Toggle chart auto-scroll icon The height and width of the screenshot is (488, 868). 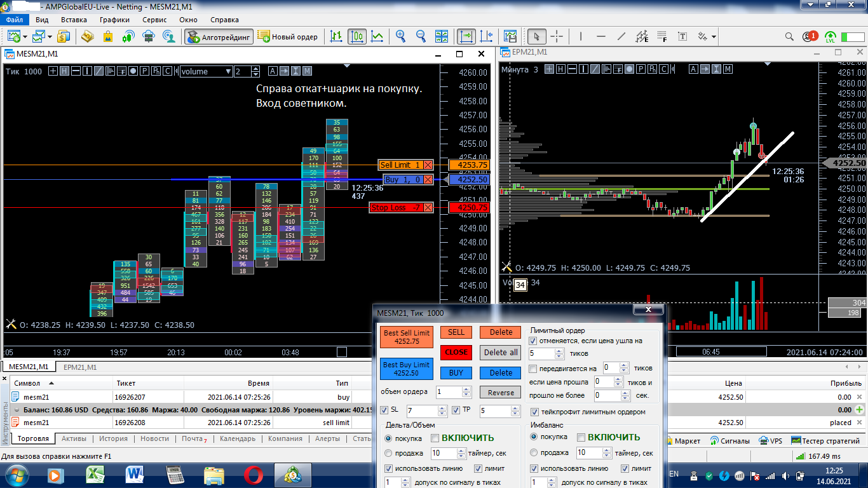point(467,37)
